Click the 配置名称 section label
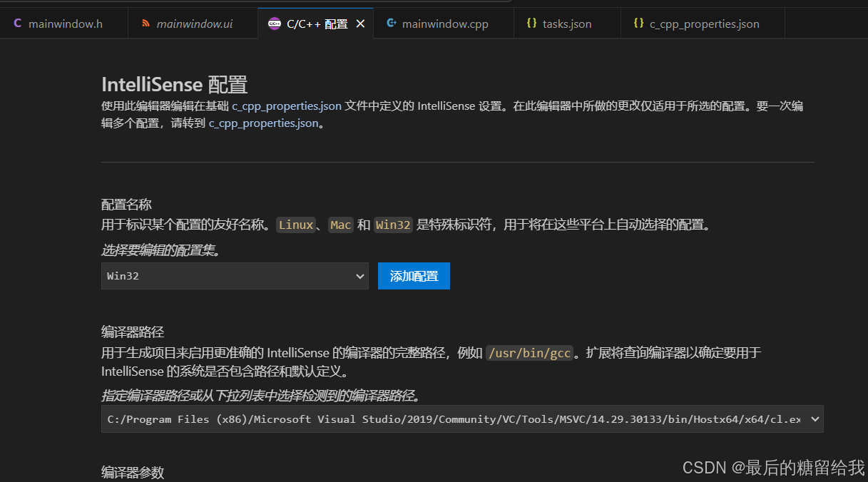Image resolution: width=868 pixels, height=482 pixels. (x=126, y=205)
